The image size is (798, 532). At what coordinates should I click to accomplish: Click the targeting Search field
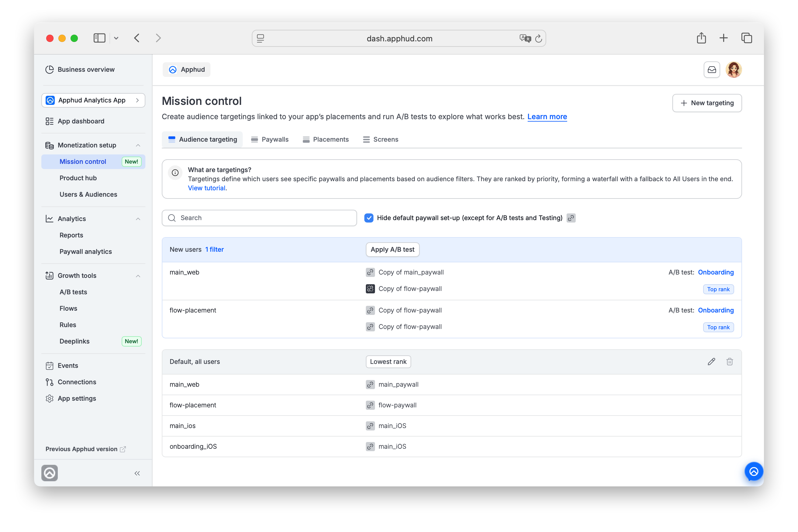(259, 218)
